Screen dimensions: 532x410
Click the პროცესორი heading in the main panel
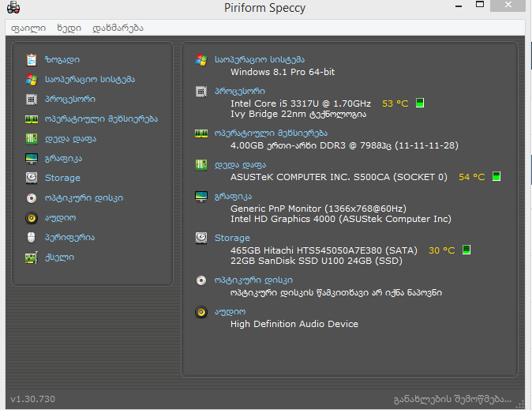[x=240, y=92]
